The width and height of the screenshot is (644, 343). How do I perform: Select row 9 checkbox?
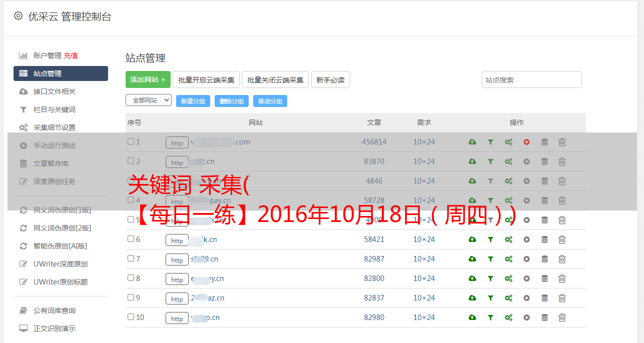point(131,297)
